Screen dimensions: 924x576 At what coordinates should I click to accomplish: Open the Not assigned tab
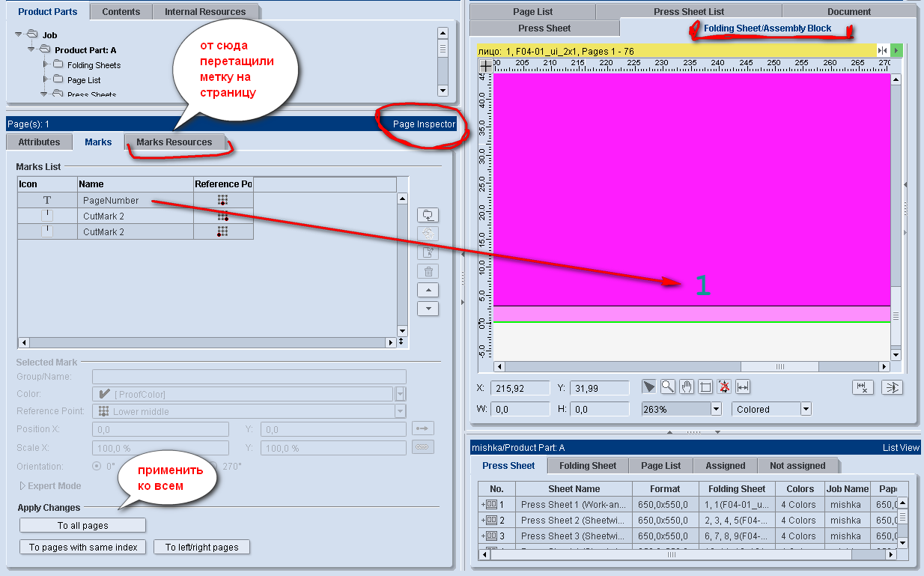(797, 465)
